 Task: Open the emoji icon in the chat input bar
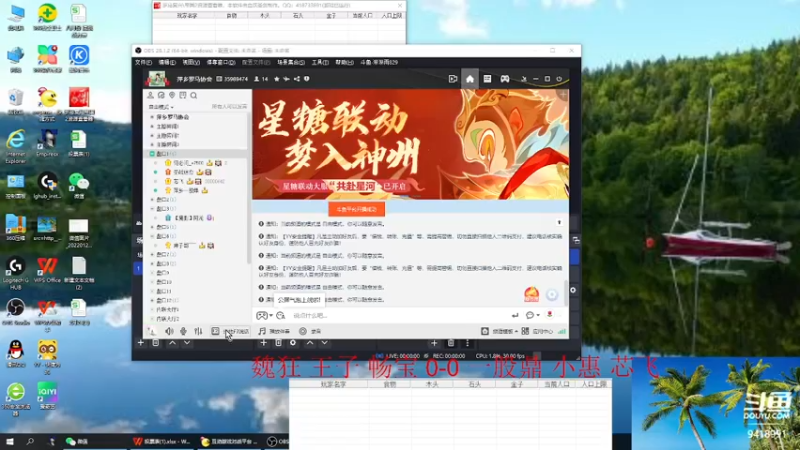coord(280,316)
